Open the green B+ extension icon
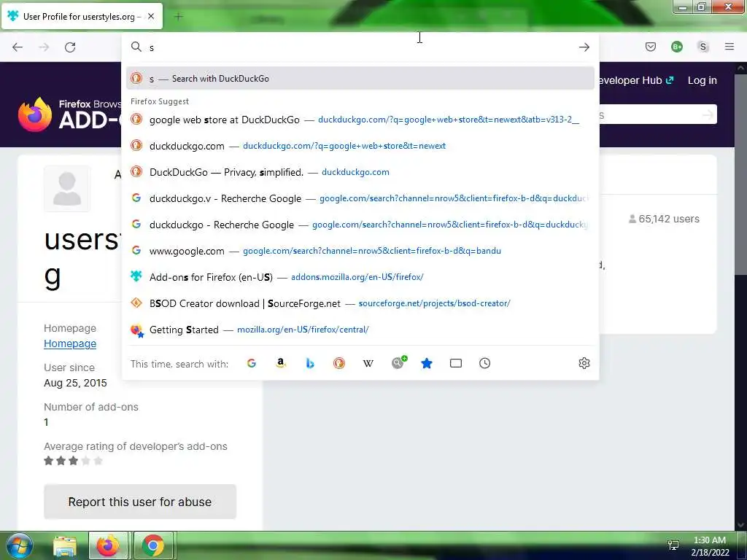747x560 pixels. click(x=676, y=47)
